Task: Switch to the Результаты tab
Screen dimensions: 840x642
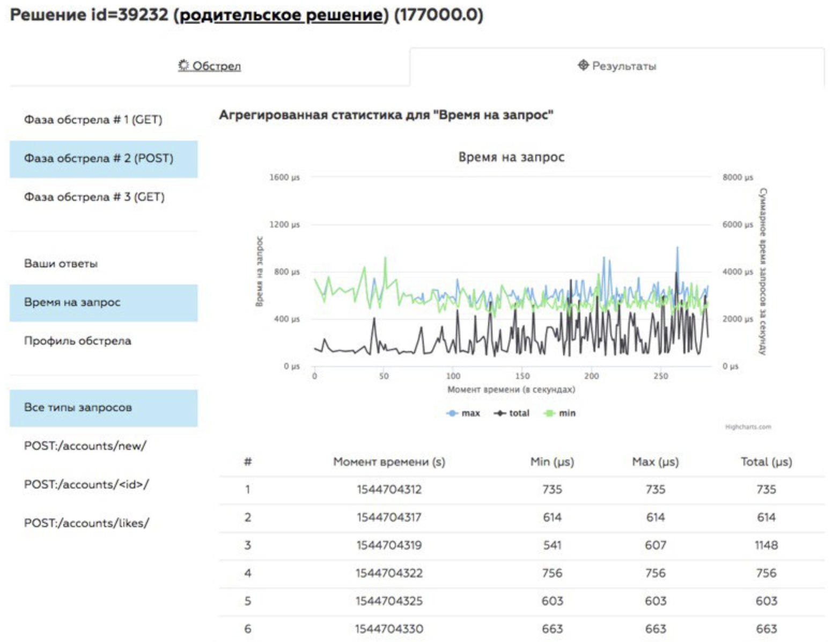Action: [617, 66]
